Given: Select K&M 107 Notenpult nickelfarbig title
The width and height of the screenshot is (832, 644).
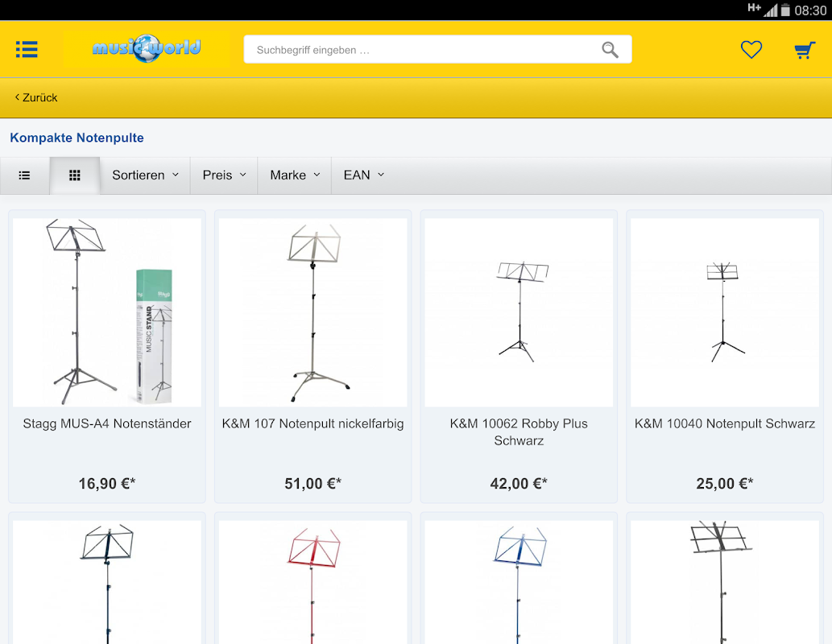Looking at the screenshot, I should point(313,423).
